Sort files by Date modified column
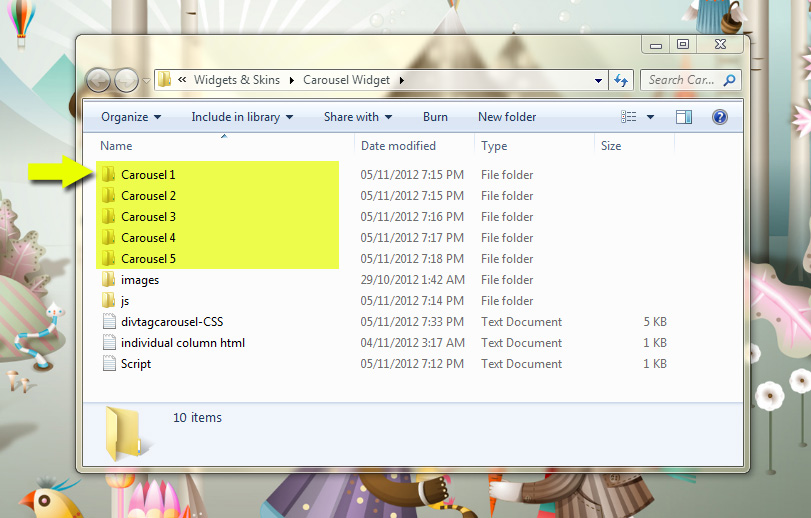Image resolution: width=811 pixels, height=518 pixels. [x=398, y=146]
